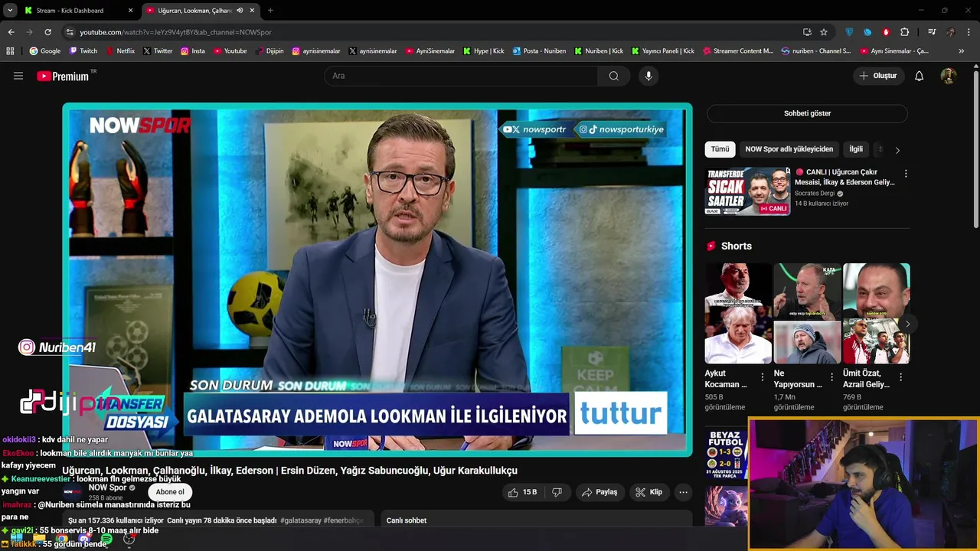Screen dimensions: 980x551
Task: Go back in browser history
Action: pyautogui.click(x=11, y=32)
